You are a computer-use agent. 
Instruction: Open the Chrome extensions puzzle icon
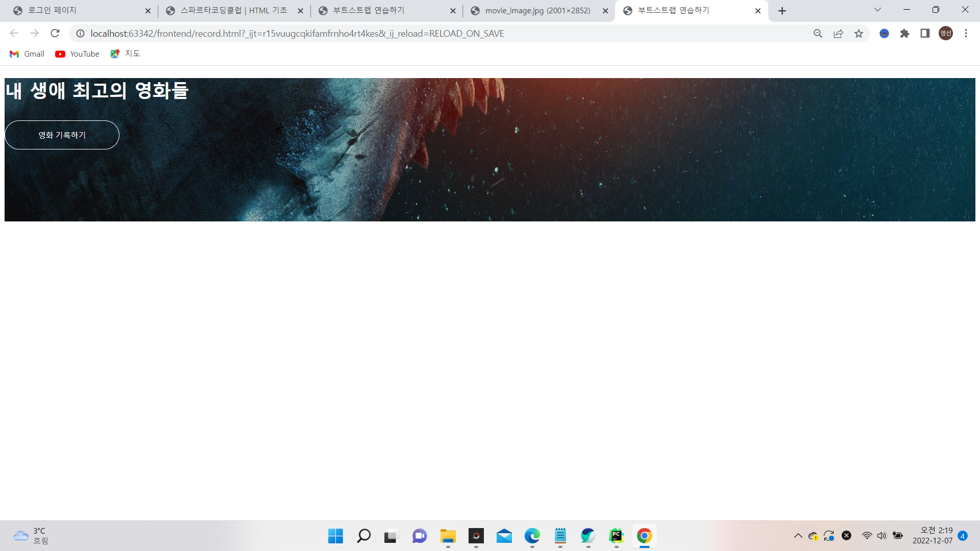(904, 33)
